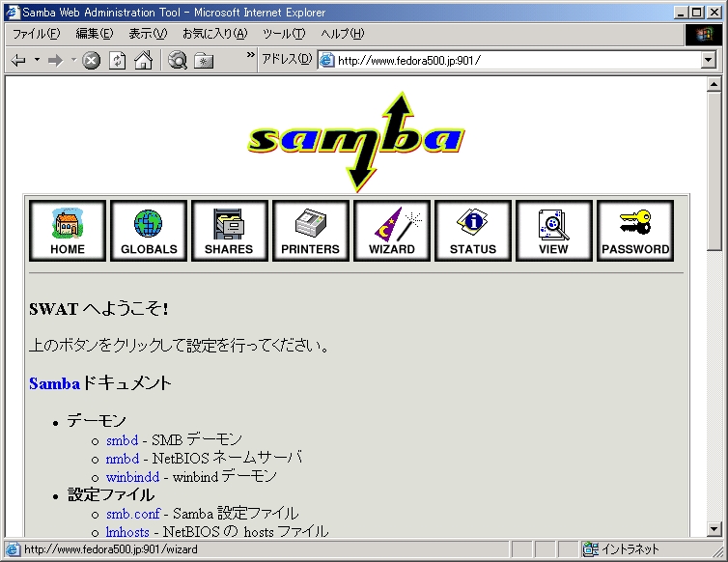Image resolution: width=728 pixels, height=562 pixels.
Task: Open the 表示(V) menu
Action: 148,34
